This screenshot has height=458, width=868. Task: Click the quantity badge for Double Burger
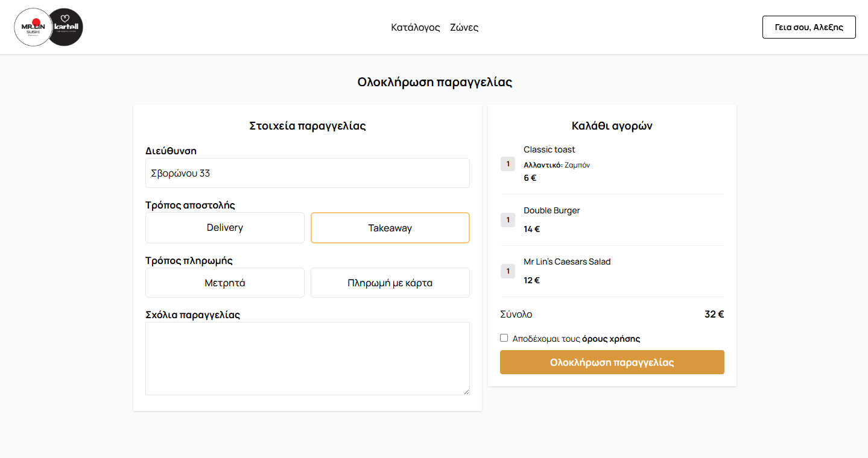[x=507, y=220]
